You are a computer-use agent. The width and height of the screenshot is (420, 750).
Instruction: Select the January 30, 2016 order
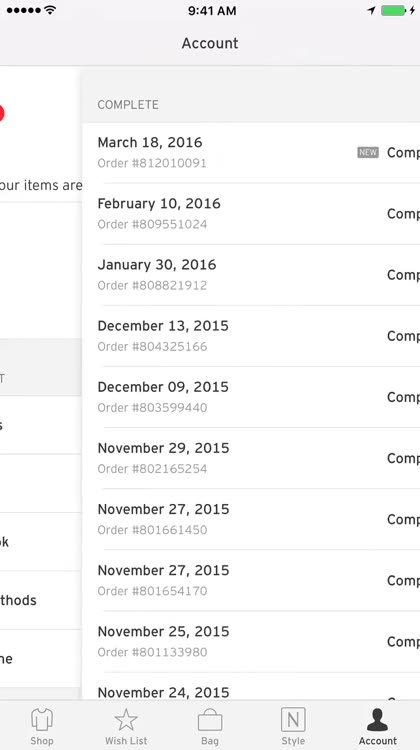[251, 275]
